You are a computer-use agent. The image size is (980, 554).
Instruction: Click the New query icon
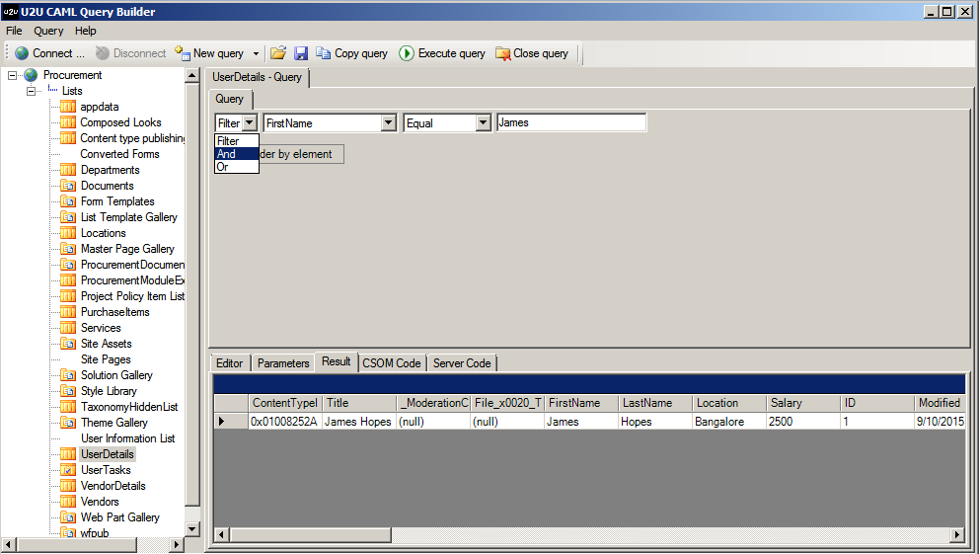coord(183,53)
